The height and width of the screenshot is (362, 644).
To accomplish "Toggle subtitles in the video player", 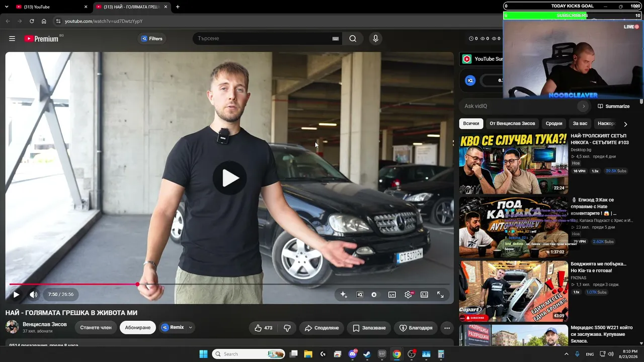I will (392, 295).
